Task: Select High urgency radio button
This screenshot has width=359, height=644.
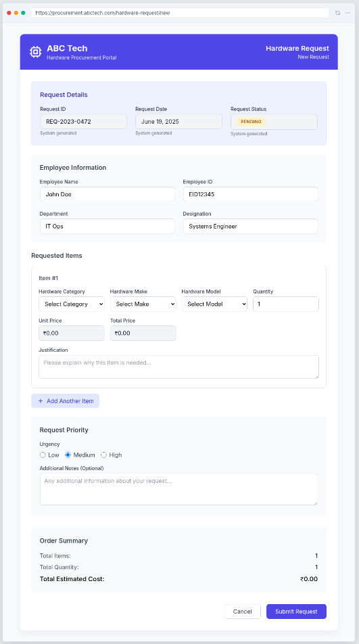Action: [x=104, y=455]
